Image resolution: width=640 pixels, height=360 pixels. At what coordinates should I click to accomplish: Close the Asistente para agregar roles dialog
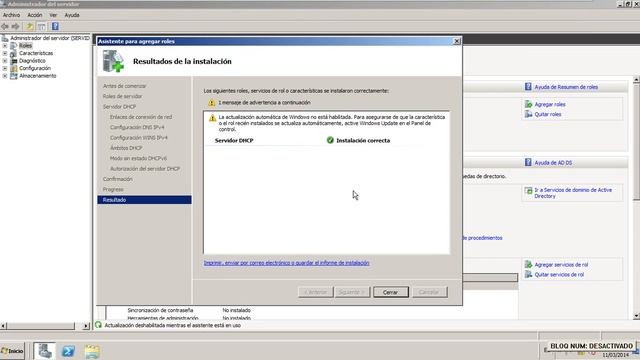point(457,41)
